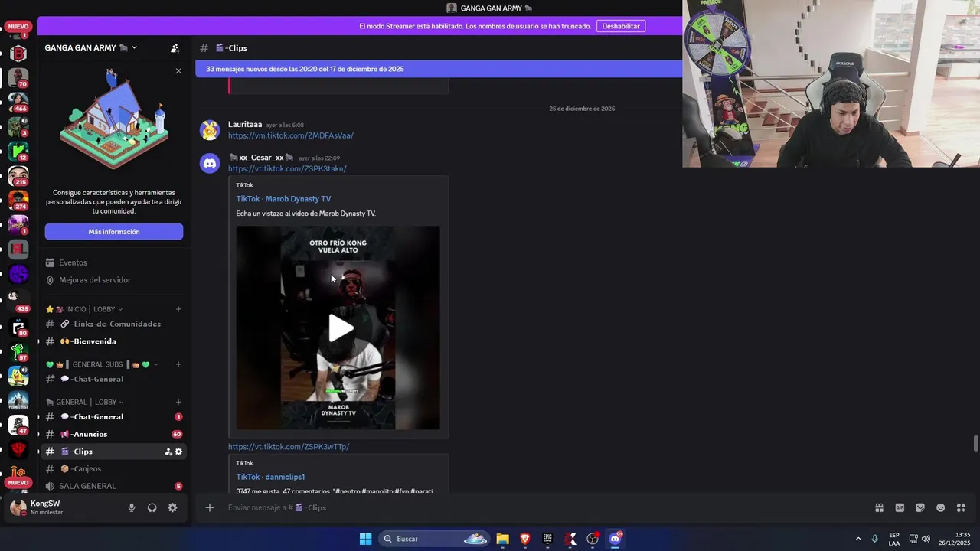Open File Explorer from taskbar
Screen dimensions: 980x551
(502, 539)
